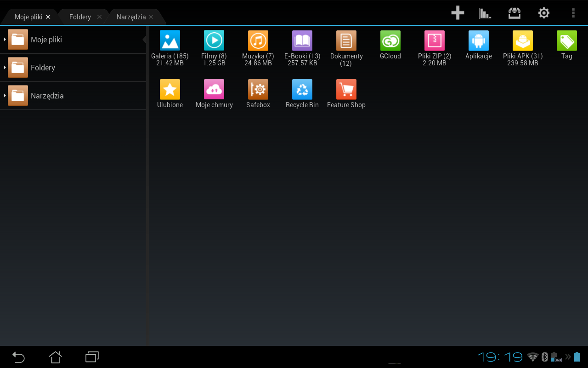
Task: Open file manager settings gear
Action: [543, 12]
